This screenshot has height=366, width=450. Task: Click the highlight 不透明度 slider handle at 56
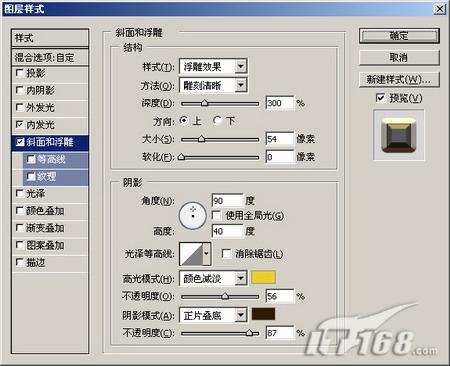point(225,296)
